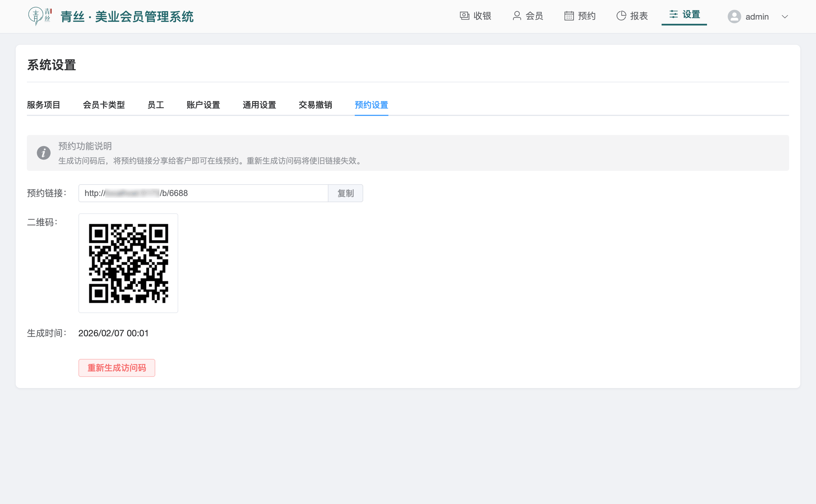
Task: Select the 预约设置 tab
Action: pos(371,105)
